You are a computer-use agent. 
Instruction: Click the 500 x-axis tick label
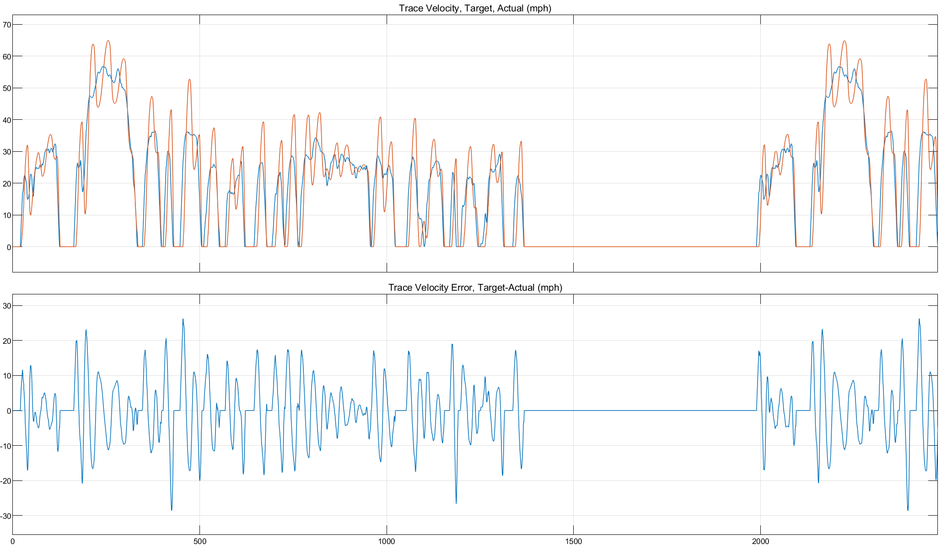[x=199, y=542]
